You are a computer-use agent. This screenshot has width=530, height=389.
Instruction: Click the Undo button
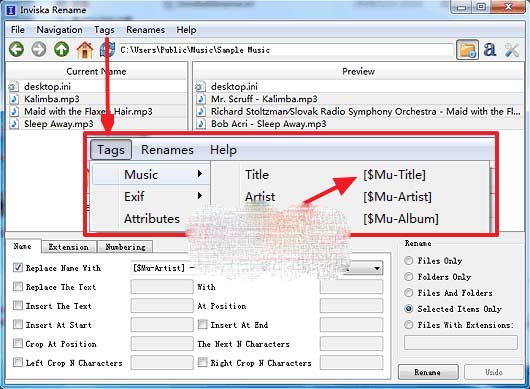[494, 372]
